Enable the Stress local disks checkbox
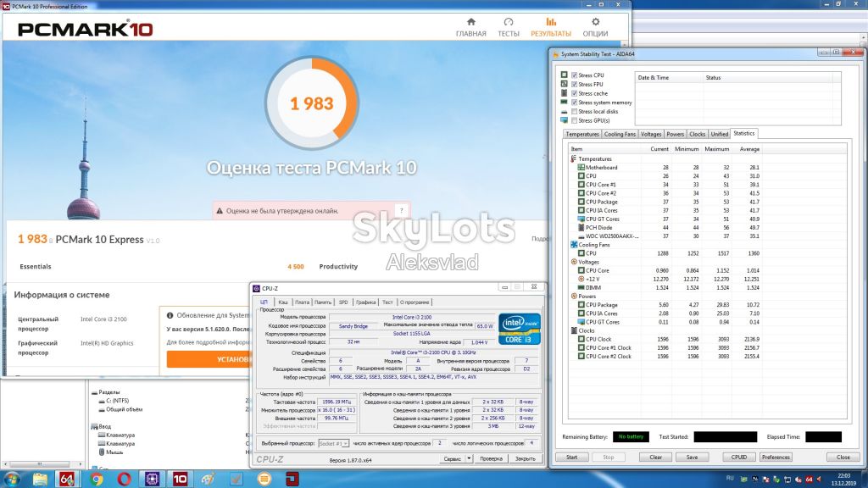Viewport: 868px width, 488px height. point(575,111)
